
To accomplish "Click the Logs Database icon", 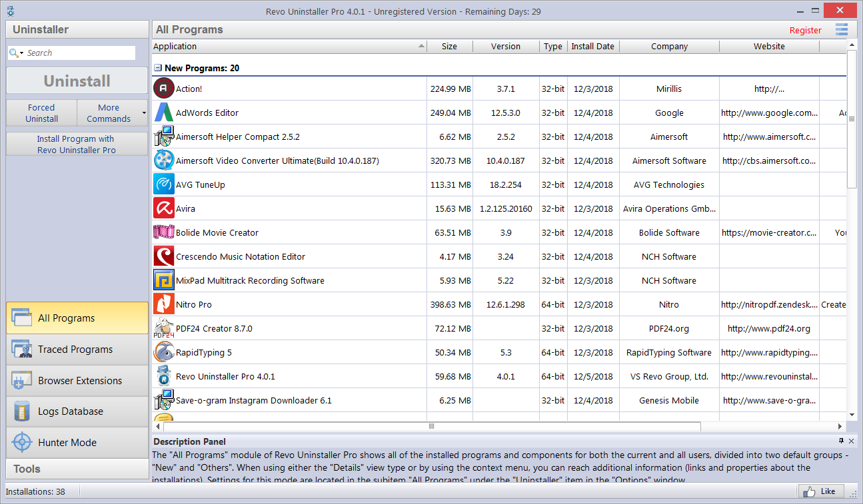I will point(22,411).
